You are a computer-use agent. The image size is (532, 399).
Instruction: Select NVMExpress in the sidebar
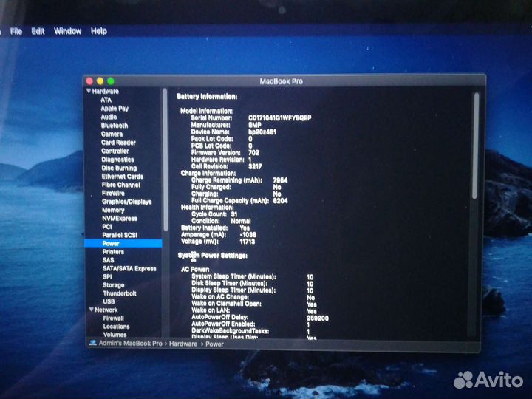pyautogui.click(x=120, y=219)
